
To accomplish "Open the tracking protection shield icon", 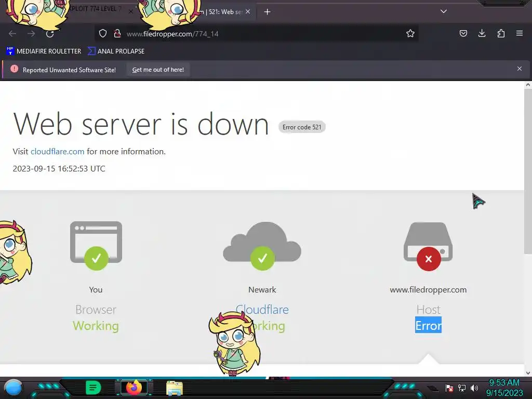I will 103,33.
